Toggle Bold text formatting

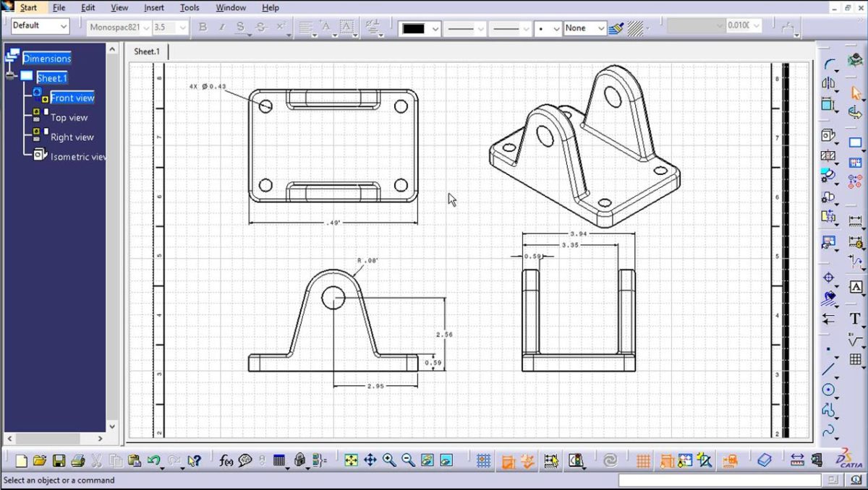point(203,27)
